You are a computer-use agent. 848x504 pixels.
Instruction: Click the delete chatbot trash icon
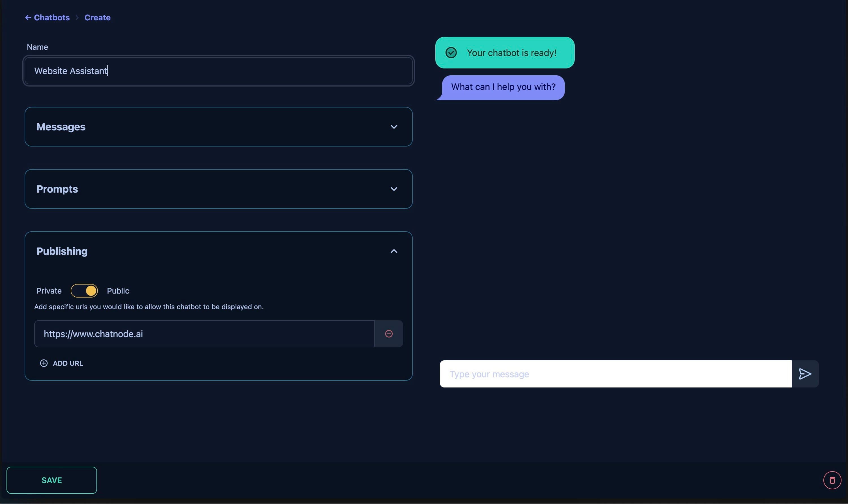(x=832, y=480)
